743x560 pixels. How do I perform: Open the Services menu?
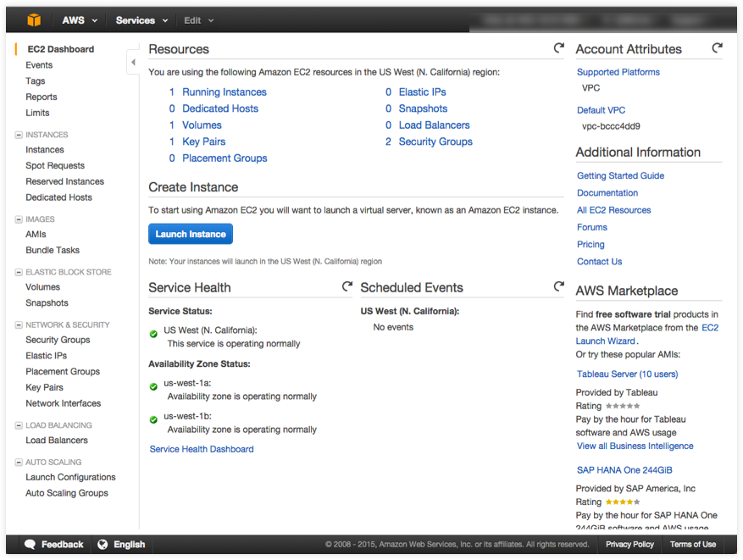click(x=141, y=19)
